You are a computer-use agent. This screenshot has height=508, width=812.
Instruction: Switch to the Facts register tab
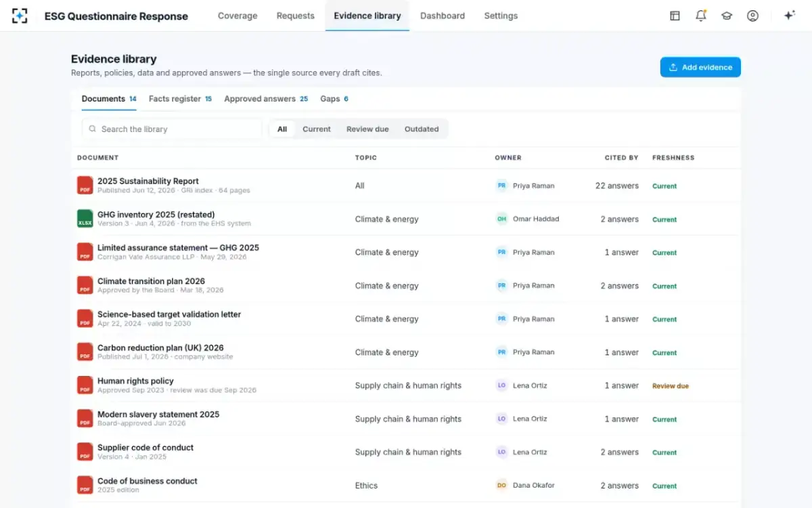click(x=180, y=99)
